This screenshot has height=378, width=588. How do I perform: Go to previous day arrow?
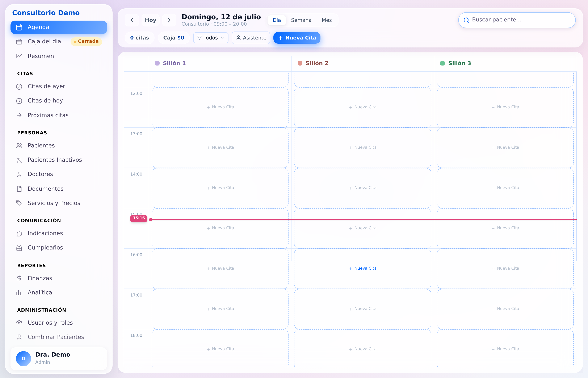(x=132, y=20)
